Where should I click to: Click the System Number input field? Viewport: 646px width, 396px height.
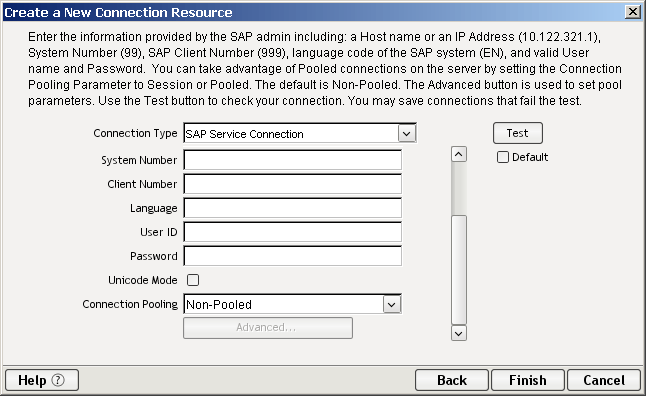[293, 160]
